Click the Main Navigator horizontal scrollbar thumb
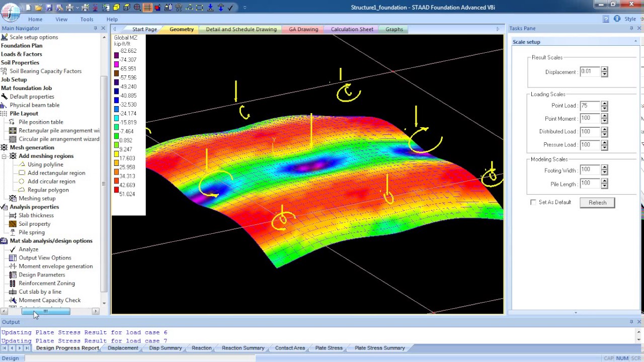This screenshot has height=362, width=644. click(x=46, y=312)
